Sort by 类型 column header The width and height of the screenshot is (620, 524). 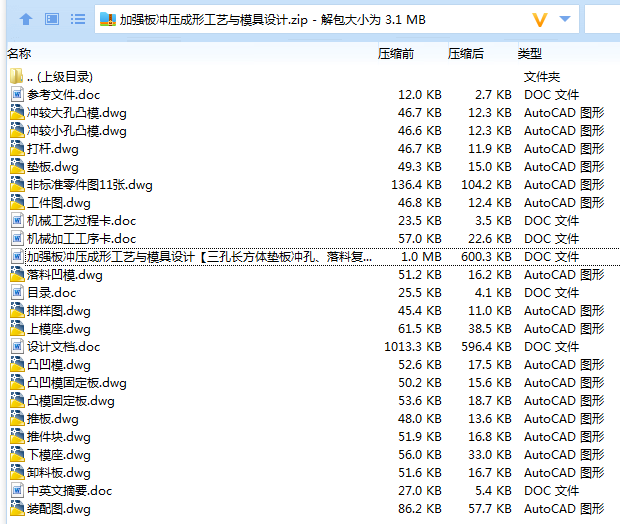[530, 53]
